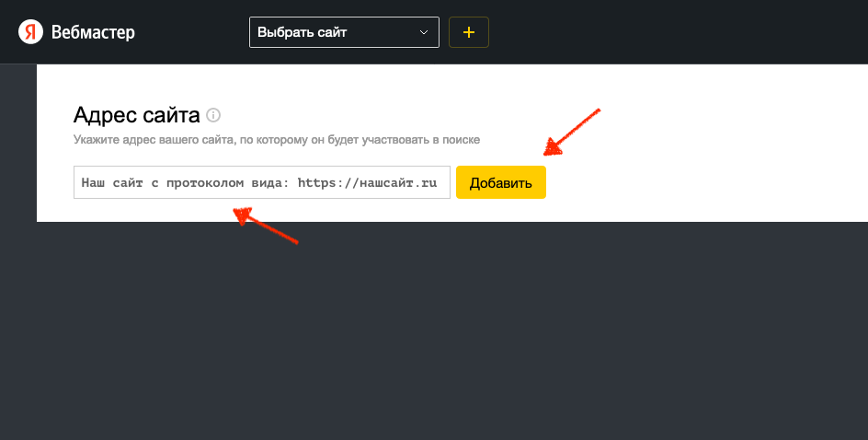Click the red arrow pointing at "Добавить"
Screen dimensions: 868x440
572,132
